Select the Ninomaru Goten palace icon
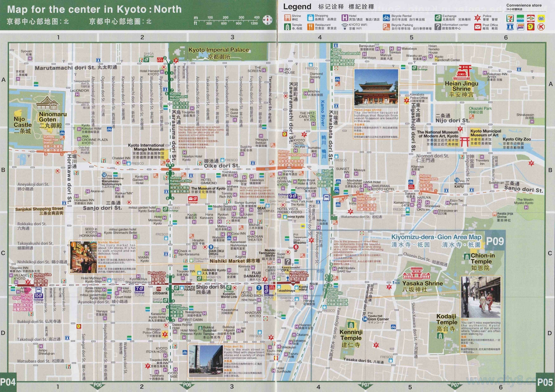This screenshot has height=392, width=555. (x=47, y=103)
